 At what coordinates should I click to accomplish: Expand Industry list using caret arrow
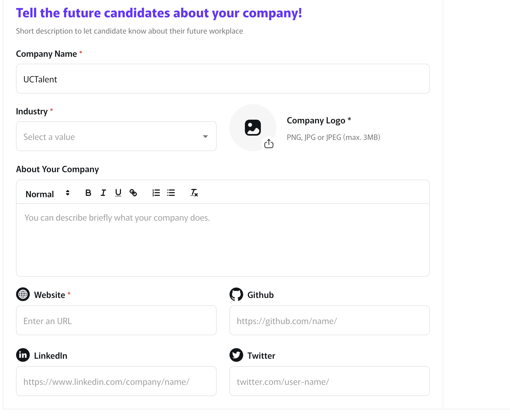click(x=205, y=136)
